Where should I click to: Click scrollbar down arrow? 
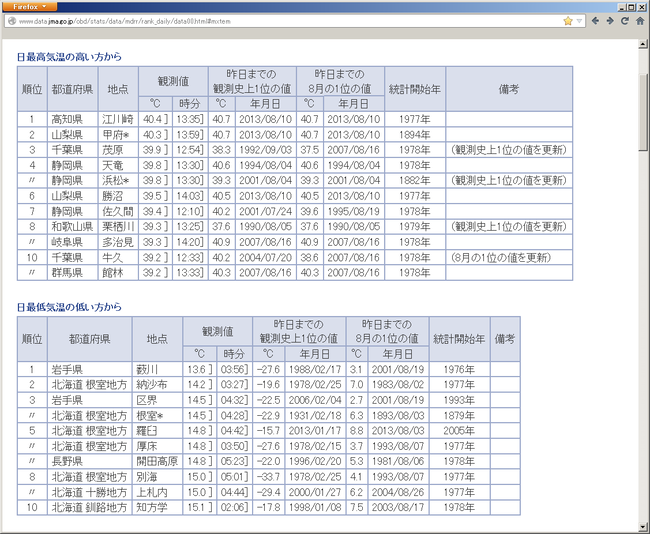coord(643,527)
